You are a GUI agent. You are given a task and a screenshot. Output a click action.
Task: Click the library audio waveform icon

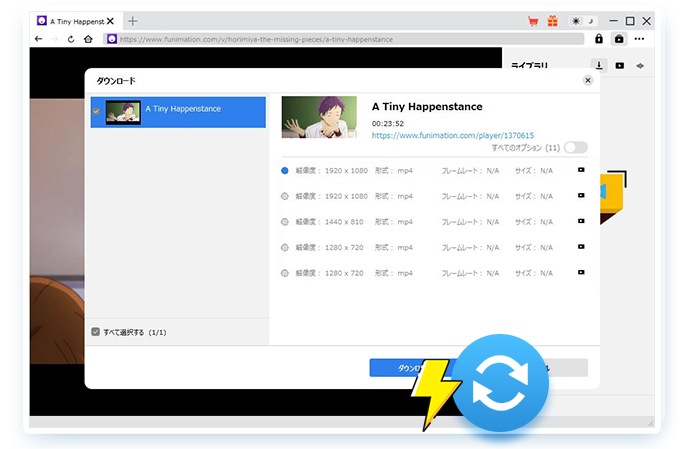(640, 66)
